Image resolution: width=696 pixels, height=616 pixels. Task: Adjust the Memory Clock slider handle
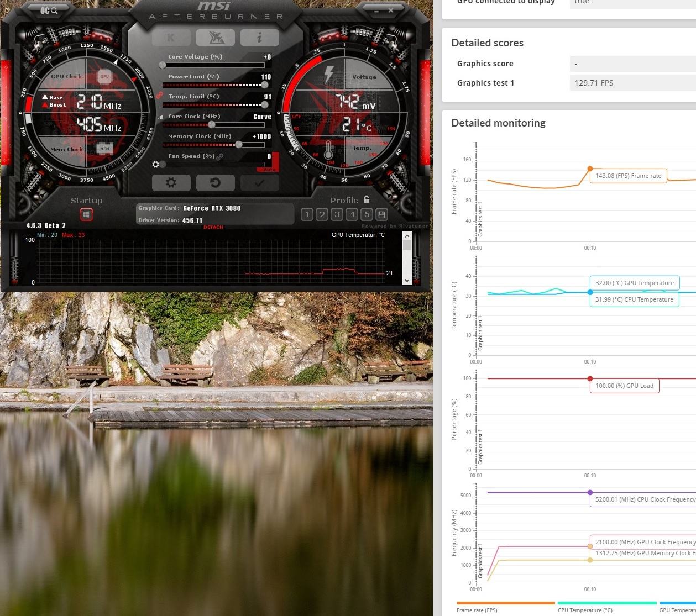pyautogui.click(x=239, y=144)
